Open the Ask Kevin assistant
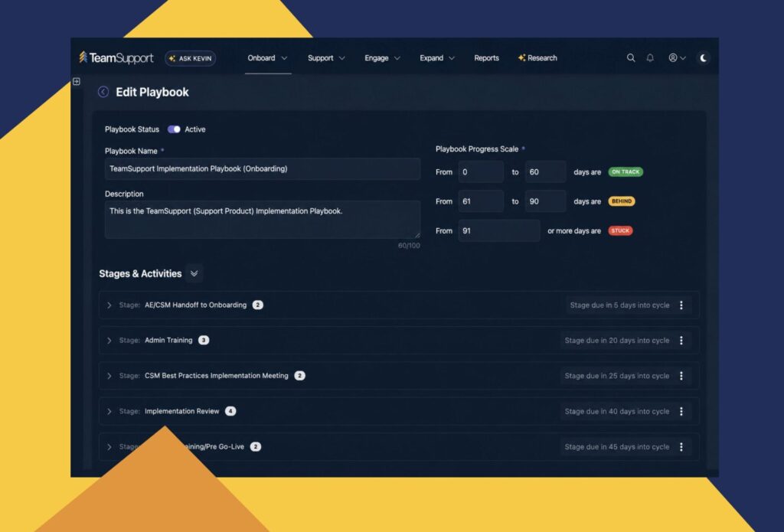Image resolution: width=784 pixels, height=532 pixels. tap(191, 58)
